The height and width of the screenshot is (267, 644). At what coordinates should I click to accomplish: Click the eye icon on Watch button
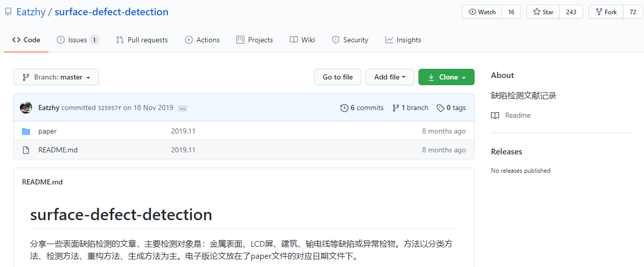(x=472, y=12)
